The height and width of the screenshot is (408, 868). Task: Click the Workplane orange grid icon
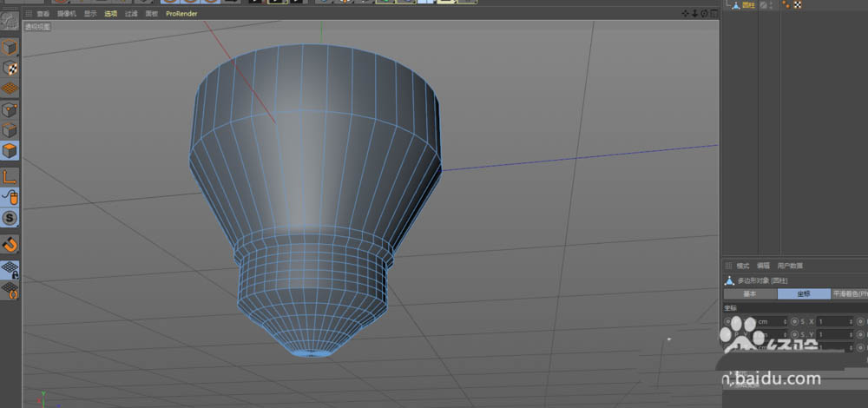click(x=10, y=89)
